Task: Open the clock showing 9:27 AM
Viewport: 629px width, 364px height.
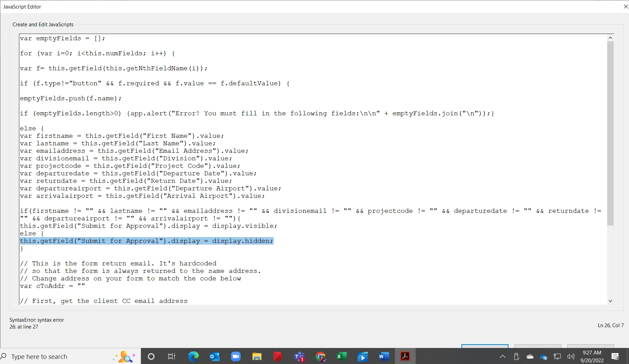Action: click(x=592, y=356)
